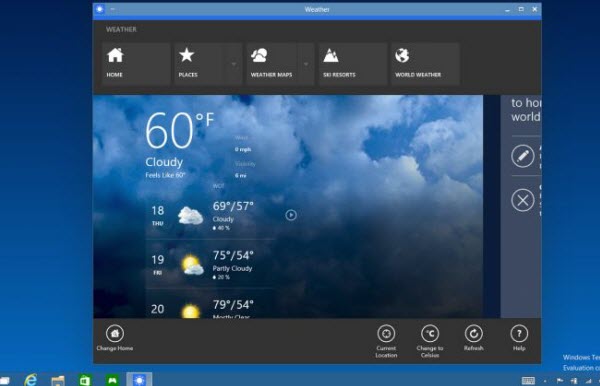Refresh the weather data

tap(474, 338)
